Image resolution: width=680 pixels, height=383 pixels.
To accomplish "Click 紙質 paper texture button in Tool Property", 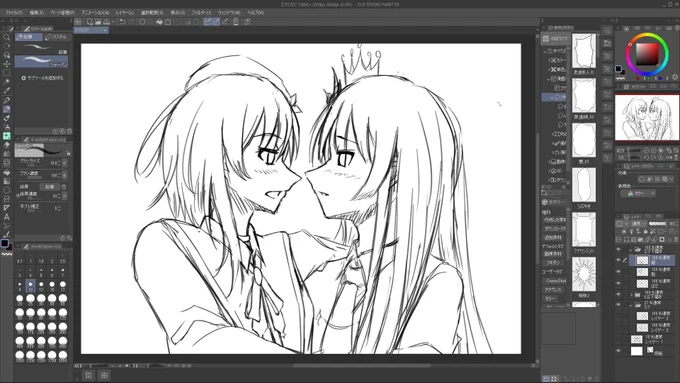I will point(49,187).
